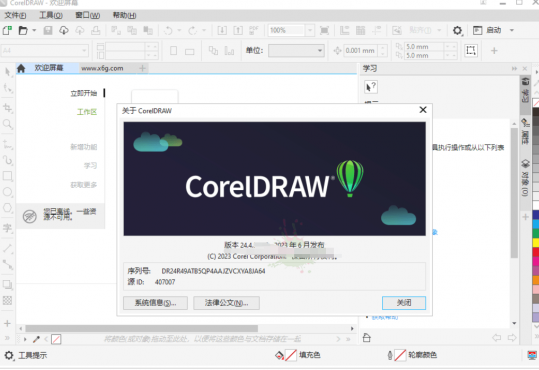Click the eyedropper icon in document palette
Screen dimensions: 539x370
[36, 339]
